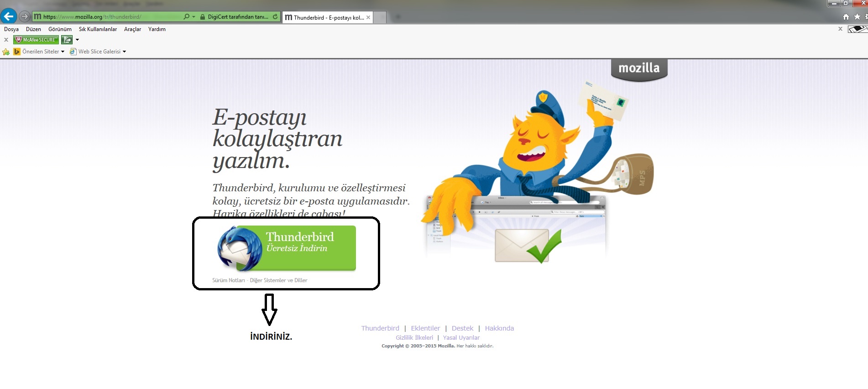Open the Sürüm Notları link
Screen dimensions: 868x389
[x=228, y=280]
